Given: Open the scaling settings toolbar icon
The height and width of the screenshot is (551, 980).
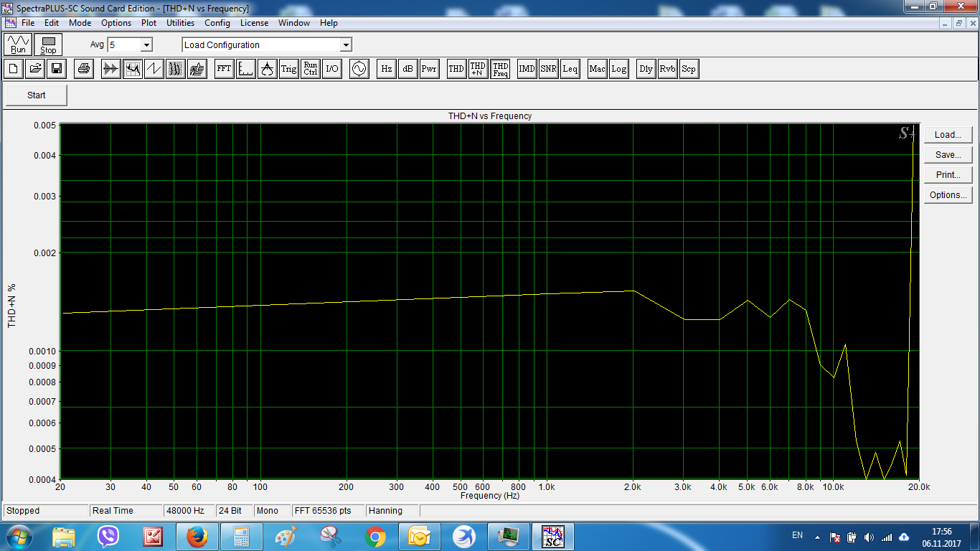Looking at the screenshot, I should click(246, 69).
